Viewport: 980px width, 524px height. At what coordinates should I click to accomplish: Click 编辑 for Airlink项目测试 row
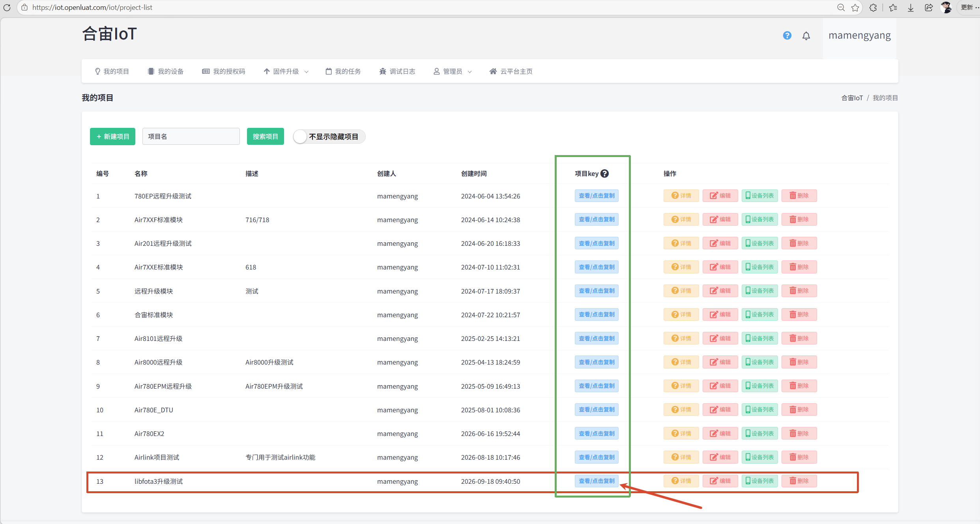pyautogui.click(x=720, y=457)
